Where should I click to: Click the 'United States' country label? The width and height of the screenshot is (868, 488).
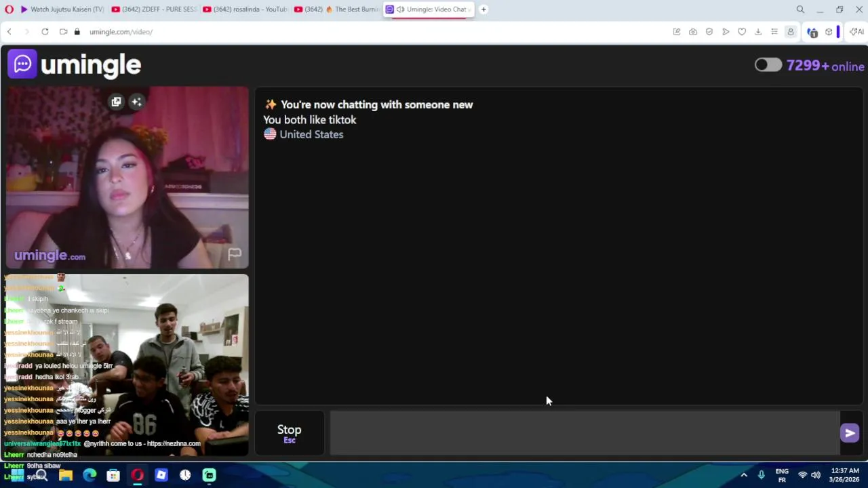pos(311,134)
